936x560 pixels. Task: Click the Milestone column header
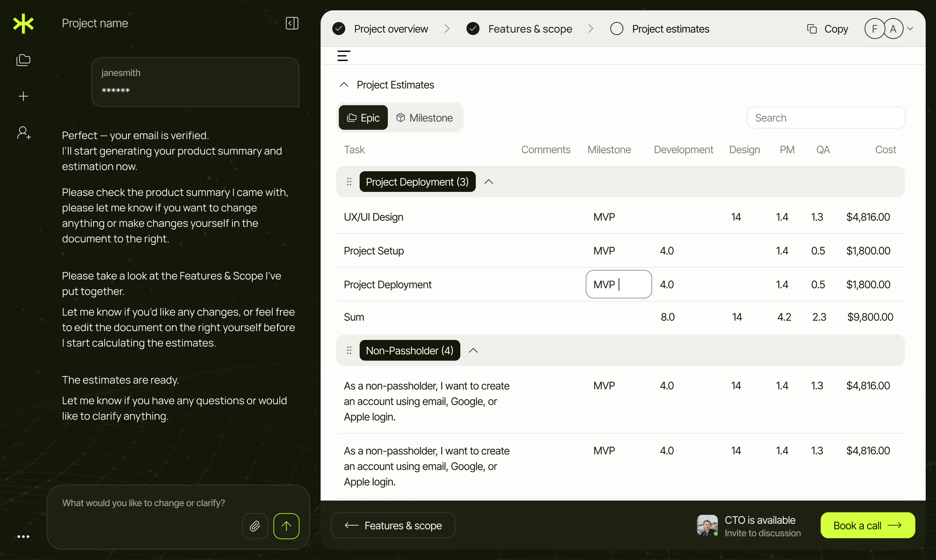[x=609, y=150]
